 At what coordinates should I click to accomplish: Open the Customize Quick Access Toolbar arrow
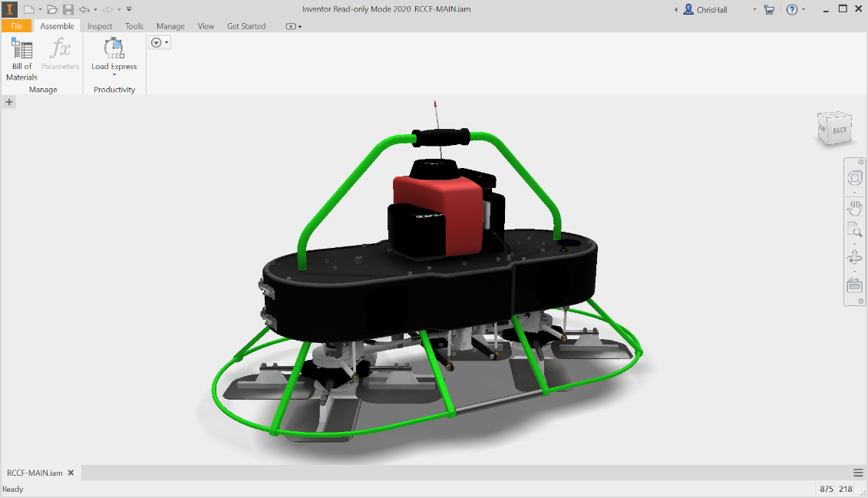[x=129, y=9]
